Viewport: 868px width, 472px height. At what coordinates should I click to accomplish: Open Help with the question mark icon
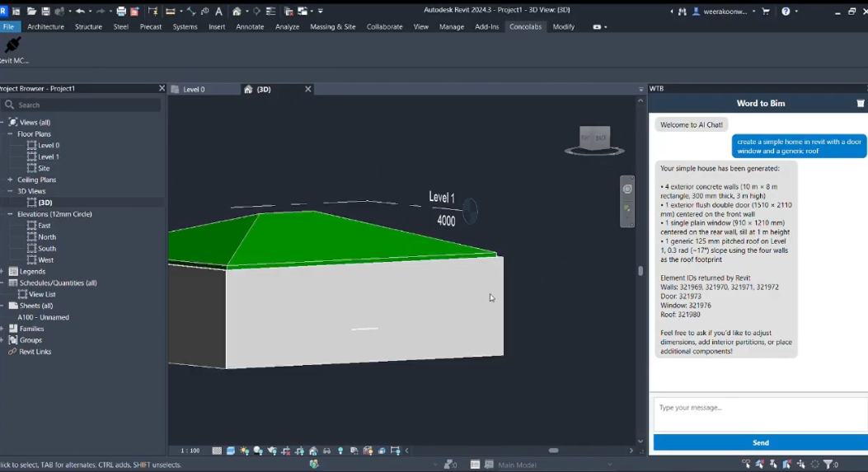[786, 11]
